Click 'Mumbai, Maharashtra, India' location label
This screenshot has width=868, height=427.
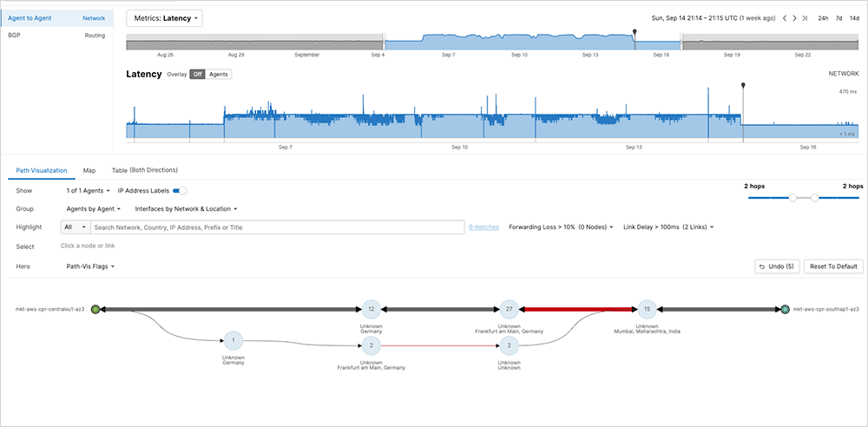(x=648, y=332)
